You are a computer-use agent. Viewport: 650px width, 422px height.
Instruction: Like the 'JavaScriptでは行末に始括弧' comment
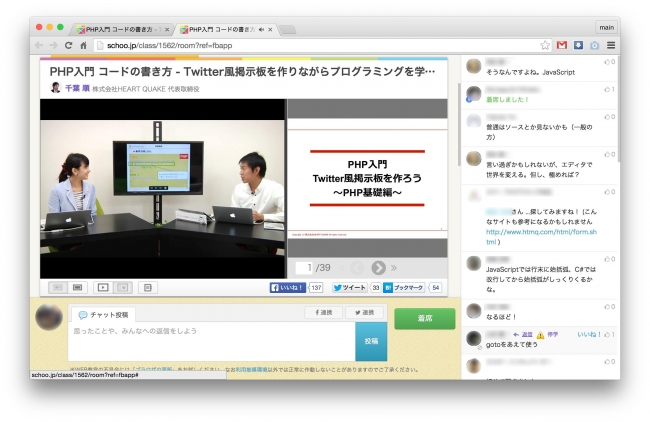tap(609, 259)
